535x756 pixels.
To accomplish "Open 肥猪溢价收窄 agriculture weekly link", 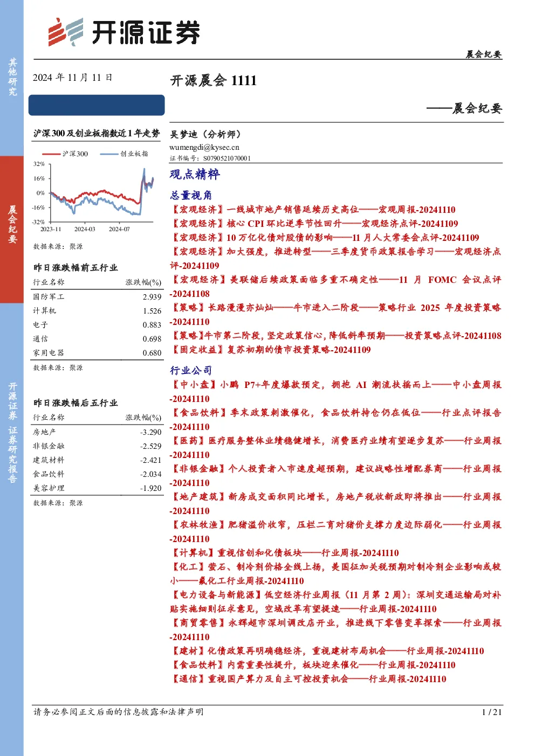I will [x=335, y=532].
